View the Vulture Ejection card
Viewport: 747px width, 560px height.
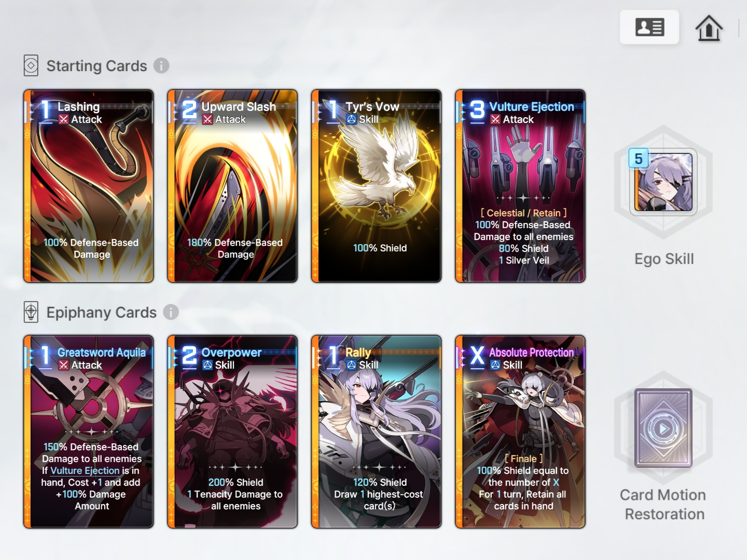[520, 186]
